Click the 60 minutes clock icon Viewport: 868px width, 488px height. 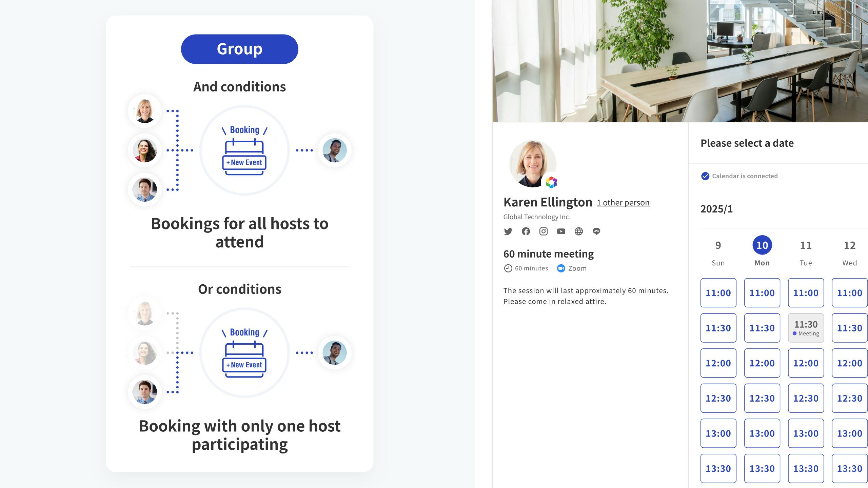508,268
